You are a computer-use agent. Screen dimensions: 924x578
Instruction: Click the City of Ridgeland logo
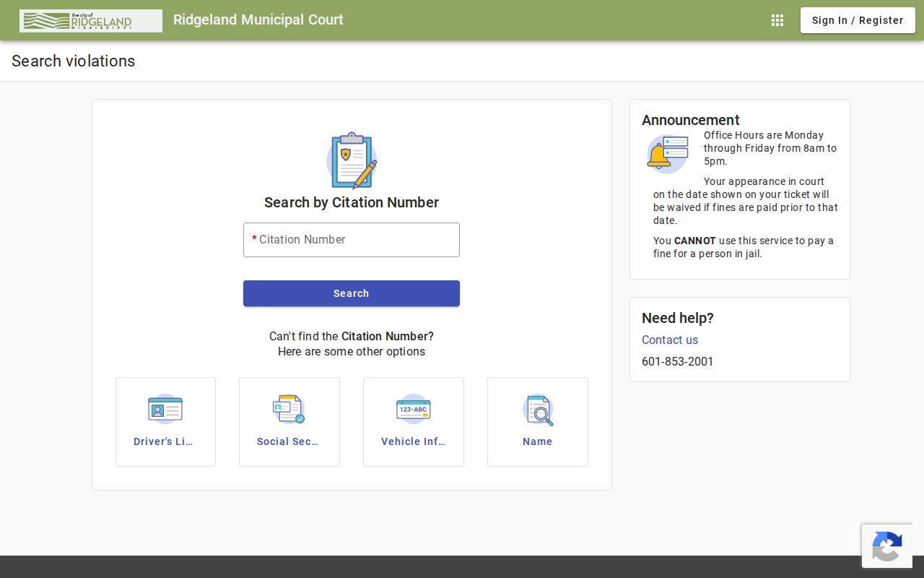pos(91,21)
